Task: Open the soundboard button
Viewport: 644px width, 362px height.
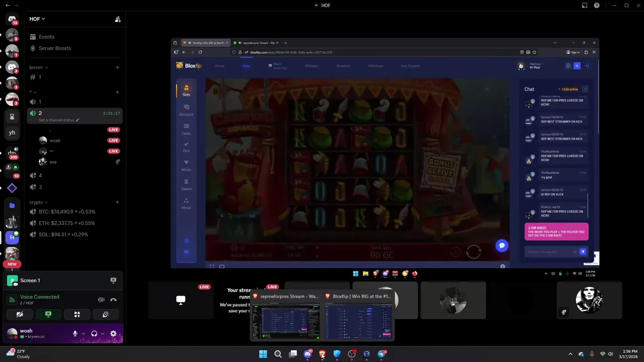Action: [106, 314]
